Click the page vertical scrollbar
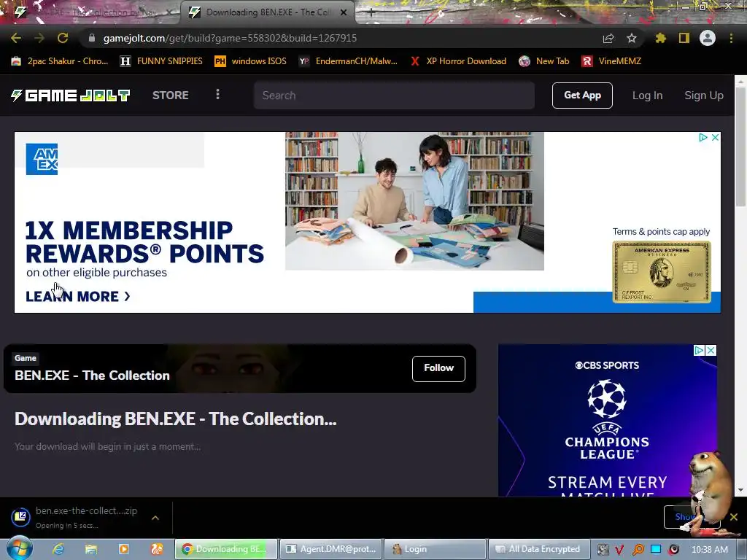This screenshot has height=560, width=747. pyautogui.click(x=740, y=147)
